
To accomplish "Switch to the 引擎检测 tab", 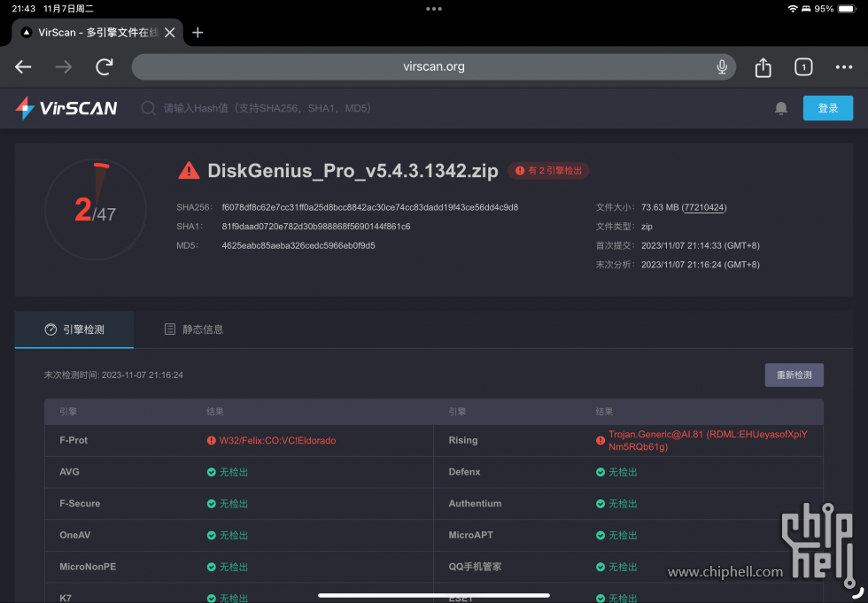I will point(74,329).
